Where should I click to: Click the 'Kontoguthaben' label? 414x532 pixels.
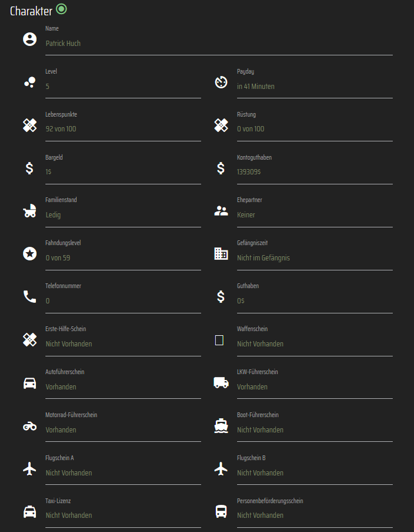[254, 157]
